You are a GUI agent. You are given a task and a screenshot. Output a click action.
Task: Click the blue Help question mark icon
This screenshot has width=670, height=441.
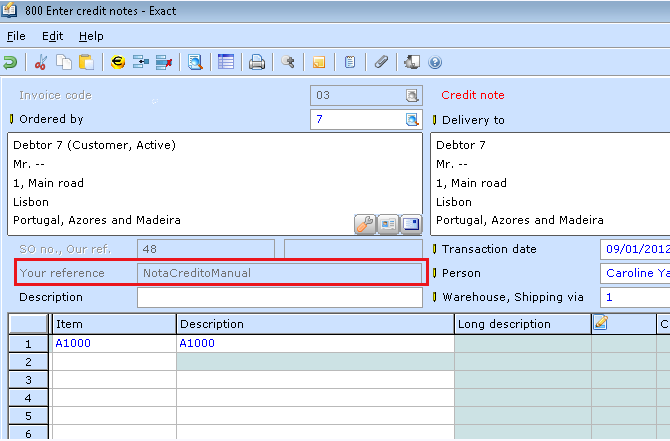(435, 62)
